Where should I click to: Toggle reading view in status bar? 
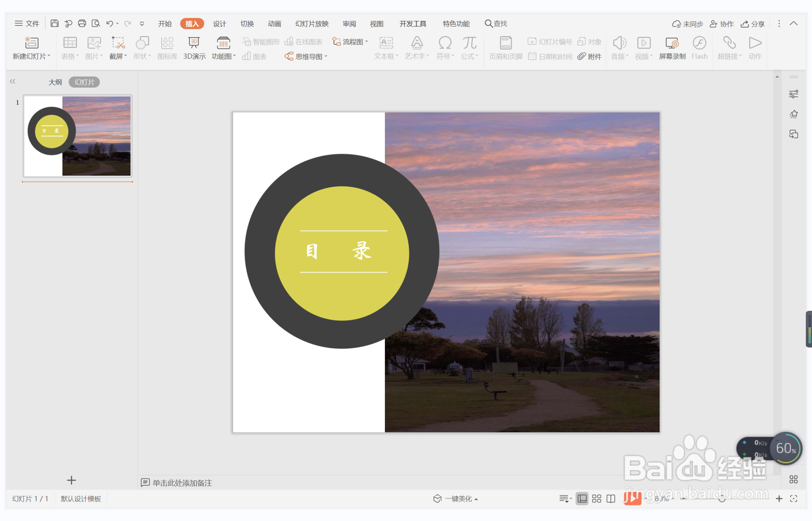point(611,498)
